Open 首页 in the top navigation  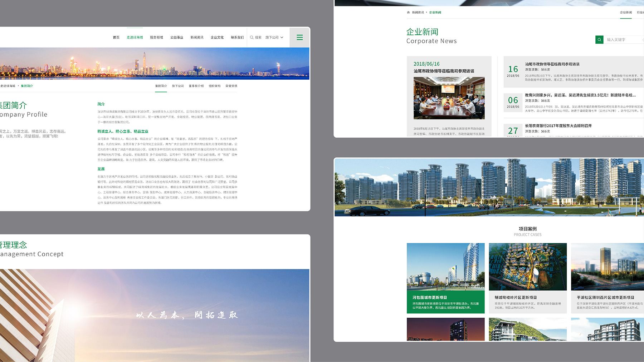pyautogui.click(x=116, y=38)
